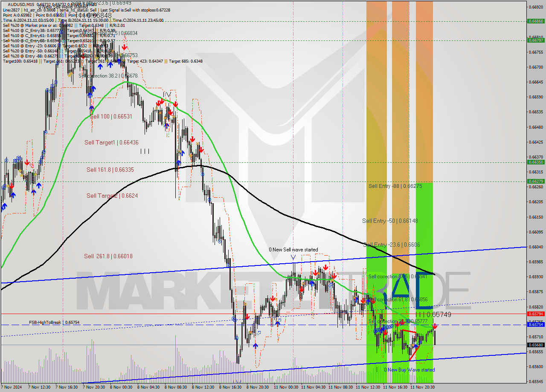Select the '8 Nov 16:30' time label
The image size is (546, 392).
point(231,387)
